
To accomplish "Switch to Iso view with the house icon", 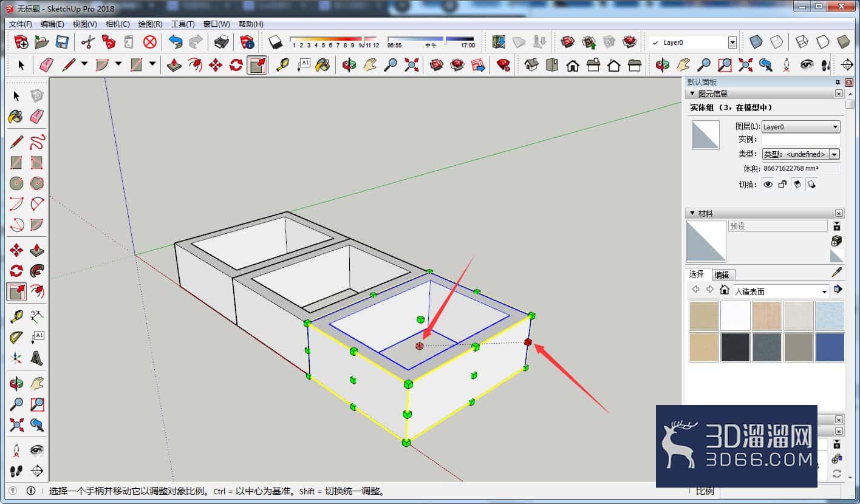I will pyautogui.click(x=531, y=65).
